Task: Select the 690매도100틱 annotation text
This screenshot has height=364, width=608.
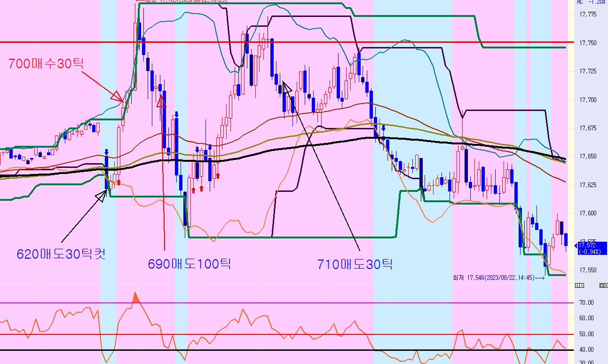Action: point(190,264)
